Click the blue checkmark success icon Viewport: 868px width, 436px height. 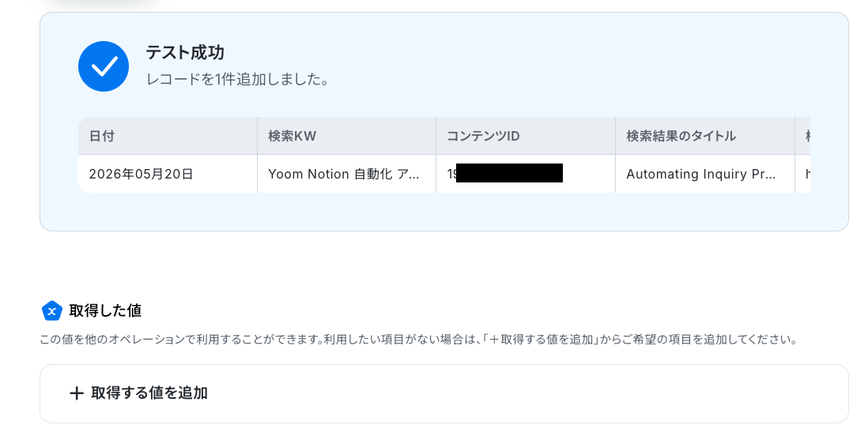point(104,66)
